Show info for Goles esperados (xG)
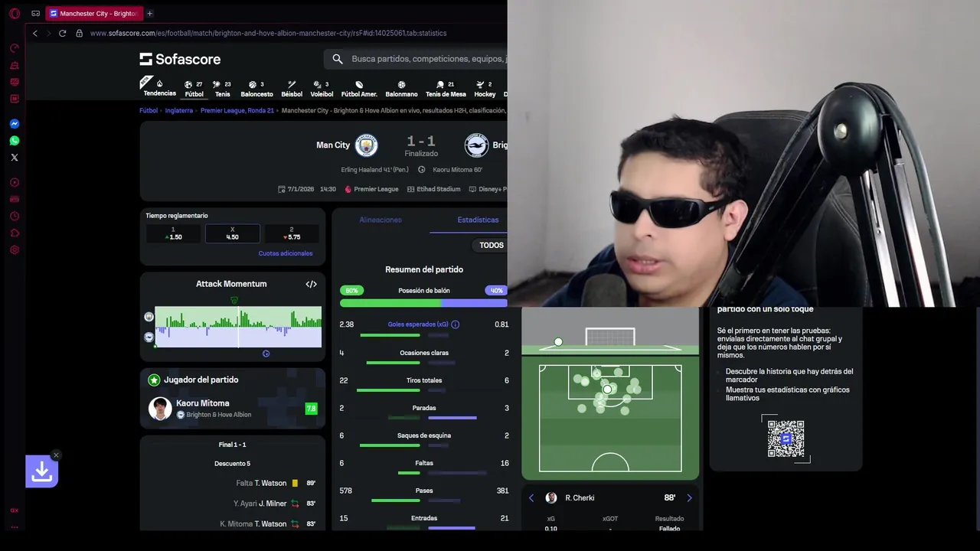The width and height of the screenshot is (980, 551). click(x=455, y=324)
